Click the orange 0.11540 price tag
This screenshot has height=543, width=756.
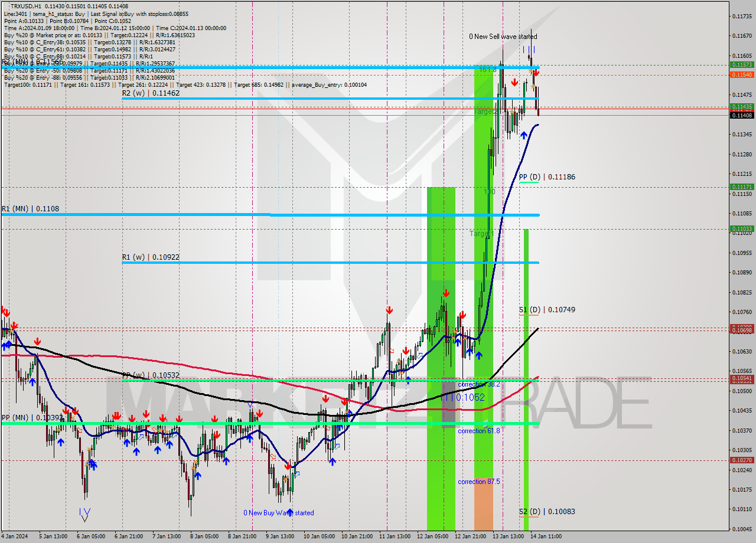742,75
